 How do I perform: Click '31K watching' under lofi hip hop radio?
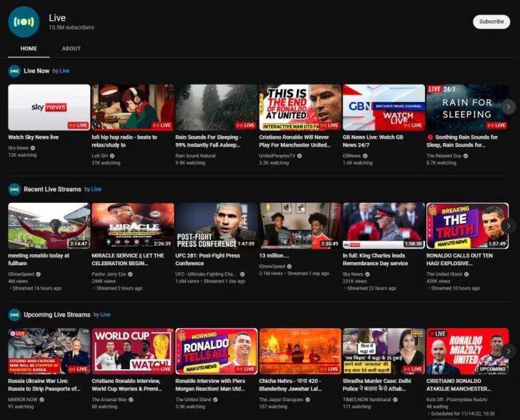106,163
